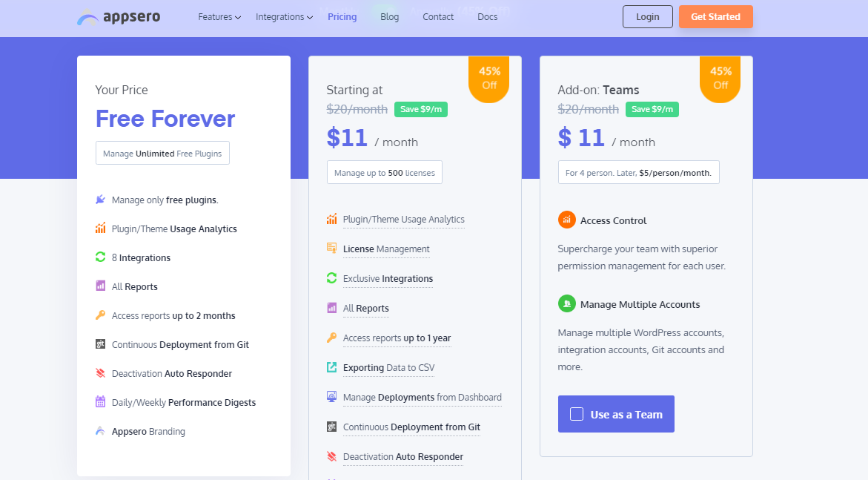Click the plug icon beside Manage only free plugins
The image size is (868, 480).
click(x=100, y=200)
